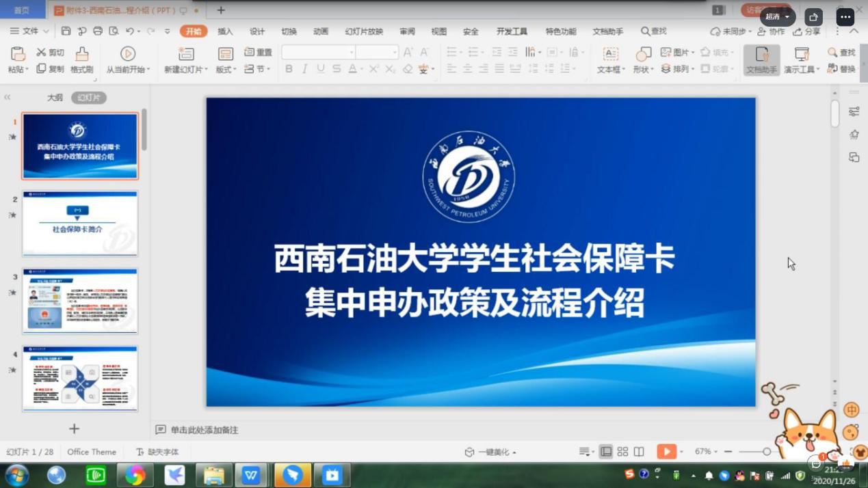Screen dimensions: 868x488
Task: Click Find (查找) in the ribbon's right group
Action: coord(841,52)
